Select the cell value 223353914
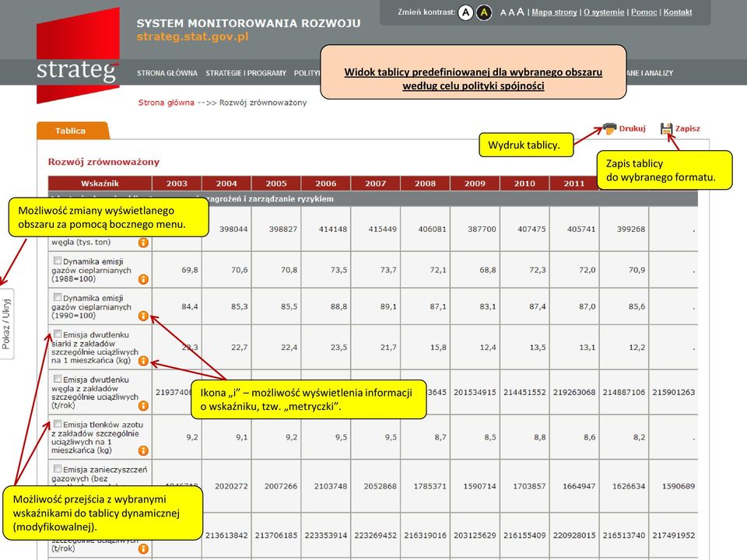 click(x=326, y=535)
